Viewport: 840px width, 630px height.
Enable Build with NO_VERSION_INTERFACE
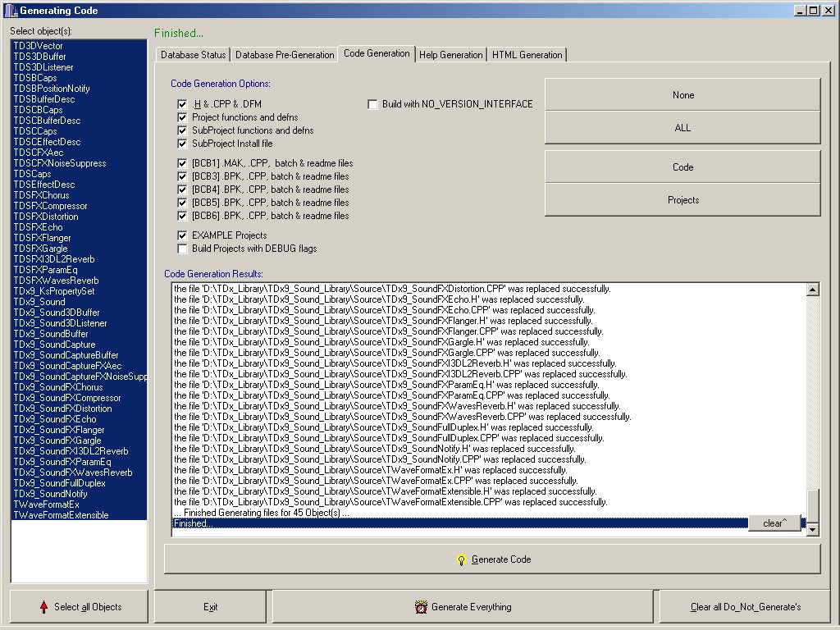tap(373, 104)
